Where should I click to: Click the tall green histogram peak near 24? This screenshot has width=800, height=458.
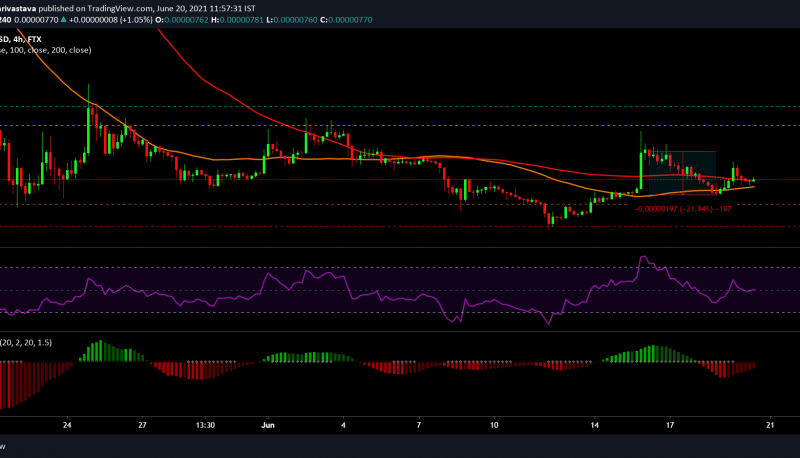98,351
